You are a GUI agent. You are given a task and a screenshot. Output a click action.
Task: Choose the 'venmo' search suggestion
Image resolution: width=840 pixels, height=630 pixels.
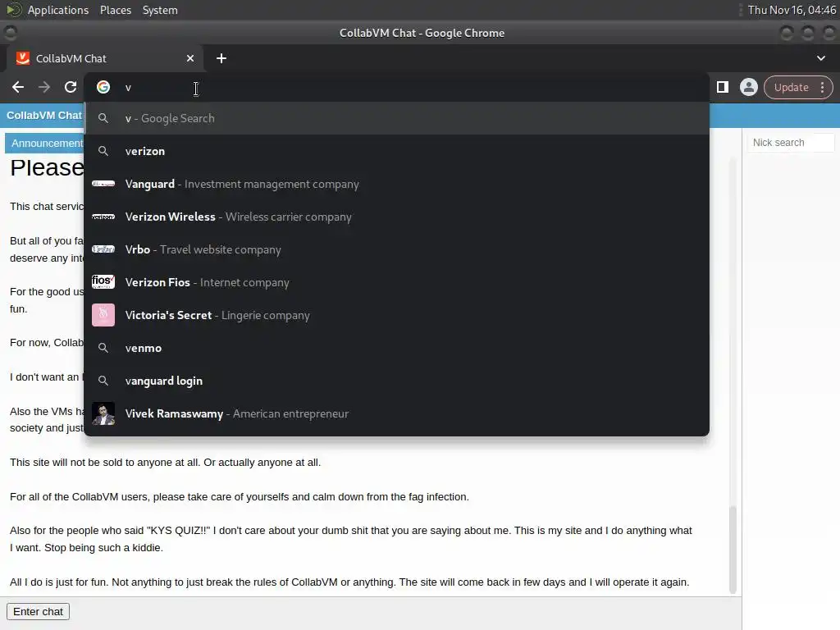click(396, 348)
